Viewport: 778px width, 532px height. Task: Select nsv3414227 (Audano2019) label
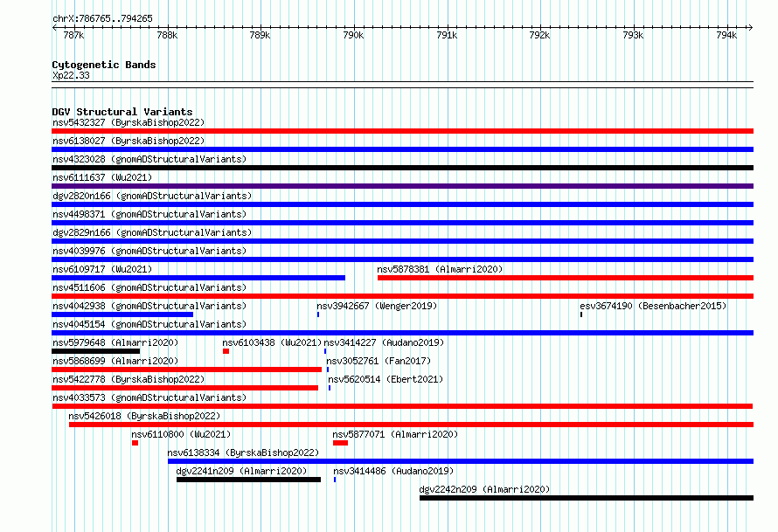(x=384, y=342)
